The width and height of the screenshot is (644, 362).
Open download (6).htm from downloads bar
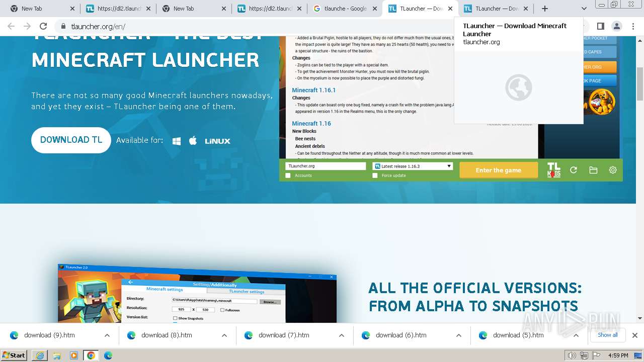(x=401, y=335)
